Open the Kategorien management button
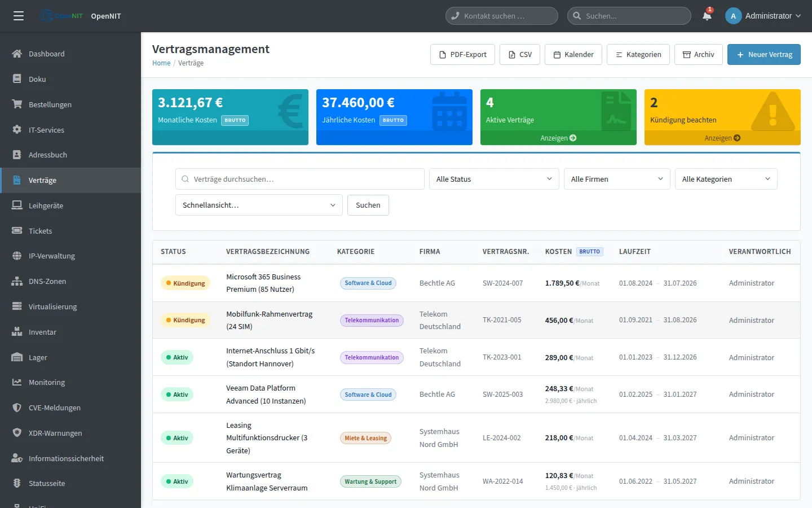The width and height of the screenshot is (812, 508). [638, 54]
